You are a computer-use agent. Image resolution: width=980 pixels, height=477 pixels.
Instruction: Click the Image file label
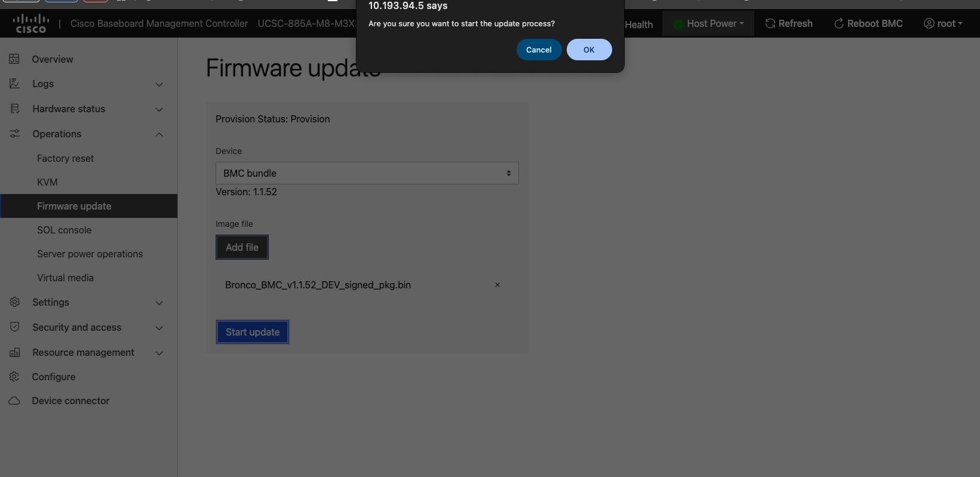[234, 224]
